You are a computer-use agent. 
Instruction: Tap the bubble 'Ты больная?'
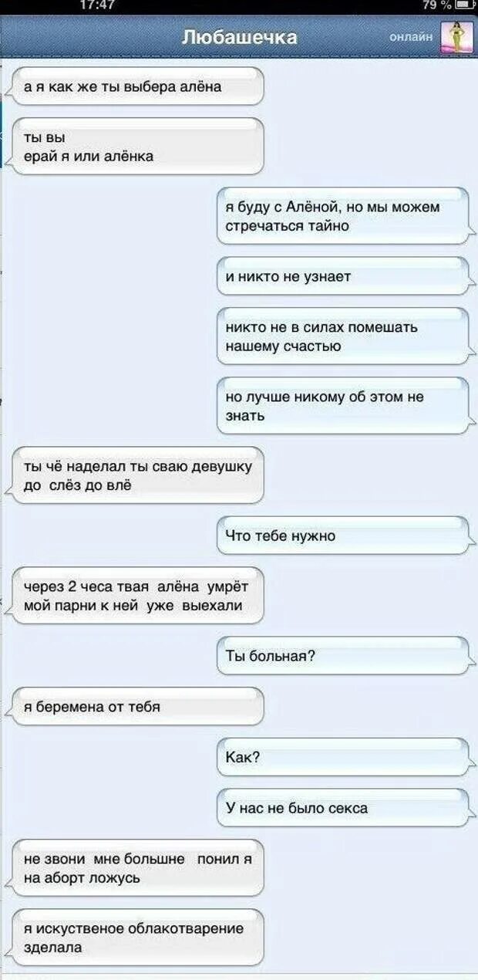click(x=343, y=656)
